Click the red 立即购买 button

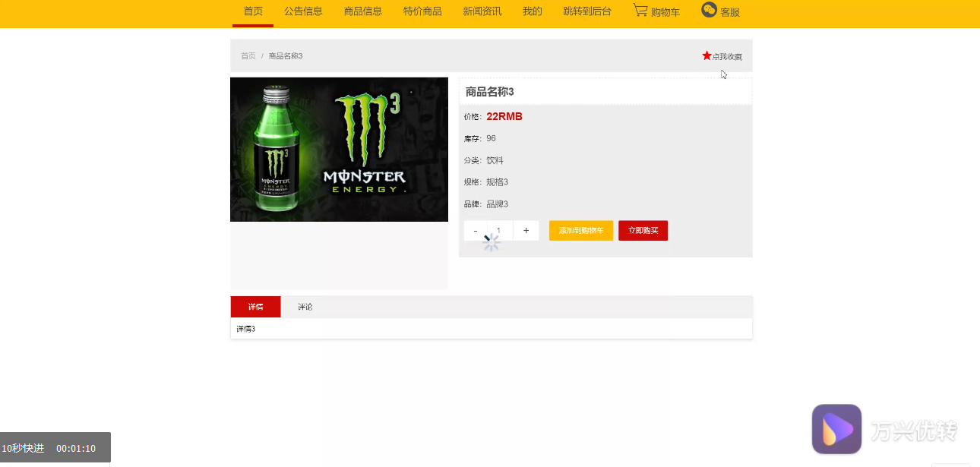(643, 231)
